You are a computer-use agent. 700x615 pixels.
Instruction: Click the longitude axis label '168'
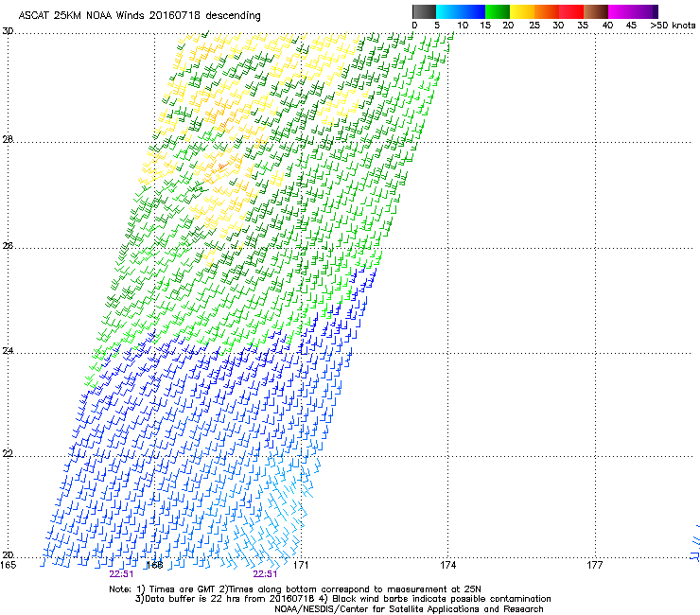(154, 565)
